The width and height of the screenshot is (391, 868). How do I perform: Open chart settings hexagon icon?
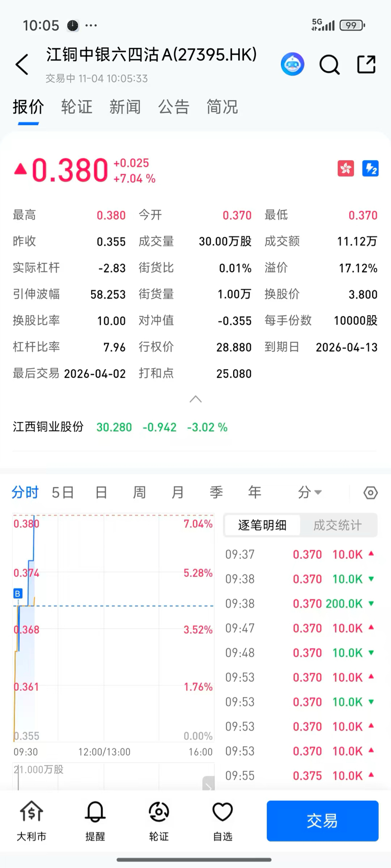(x=371, y=493)
